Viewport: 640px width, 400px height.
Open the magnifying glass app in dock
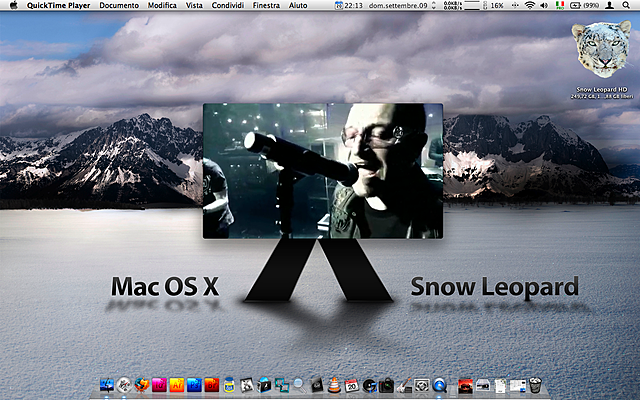(299, 385)
